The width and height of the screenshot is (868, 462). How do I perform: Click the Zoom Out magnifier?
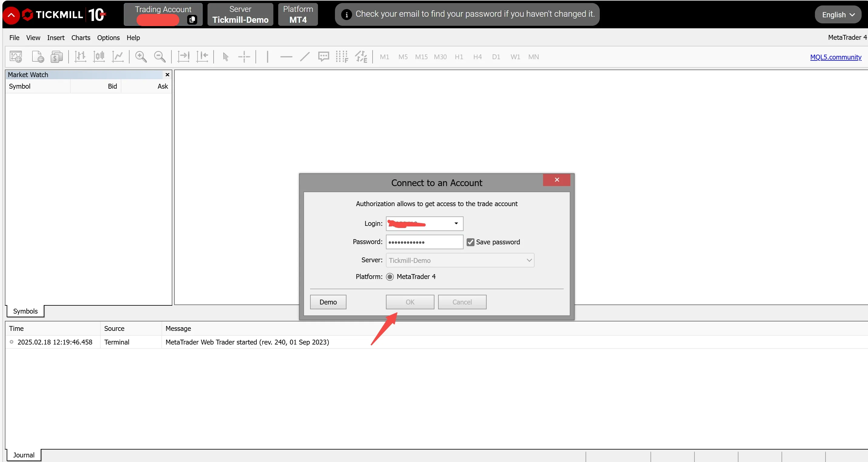tap(160, 57)
